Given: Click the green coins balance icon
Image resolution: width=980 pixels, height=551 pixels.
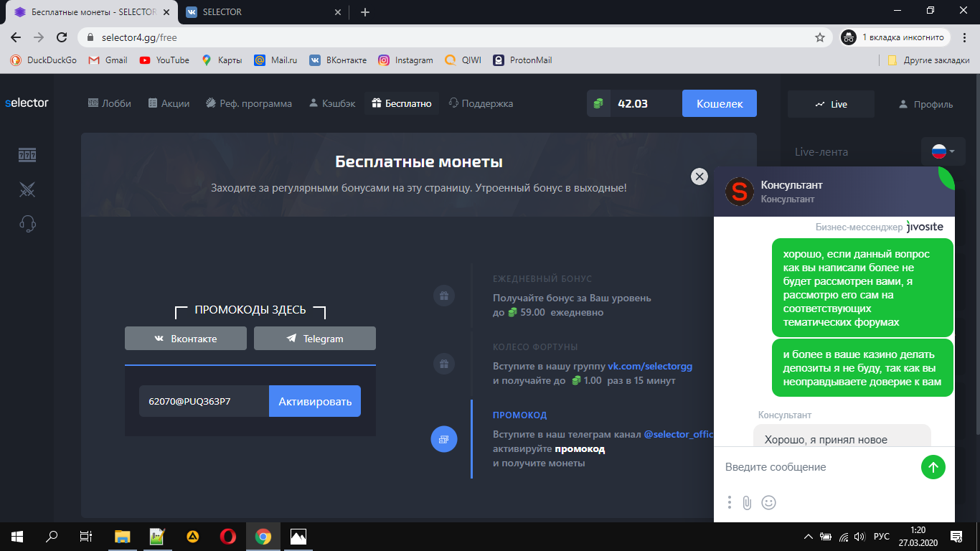Looking at the screenshot, I should coord(598,103).
